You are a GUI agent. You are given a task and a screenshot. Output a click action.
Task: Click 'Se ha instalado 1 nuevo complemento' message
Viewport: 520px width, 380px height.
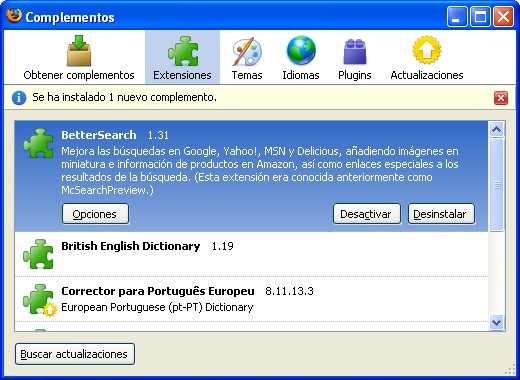tap(124, 97)
